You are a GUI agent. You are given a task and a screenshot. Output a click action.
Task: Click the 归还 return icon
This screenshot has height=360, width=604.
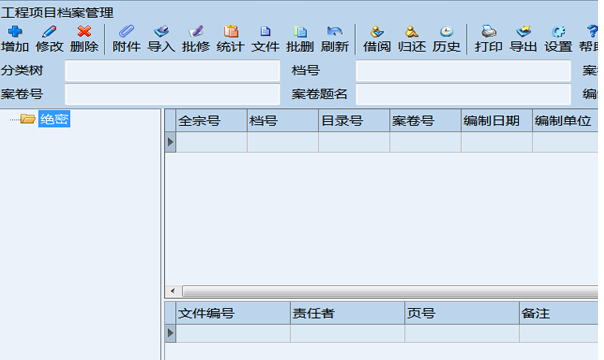point(411,31)
